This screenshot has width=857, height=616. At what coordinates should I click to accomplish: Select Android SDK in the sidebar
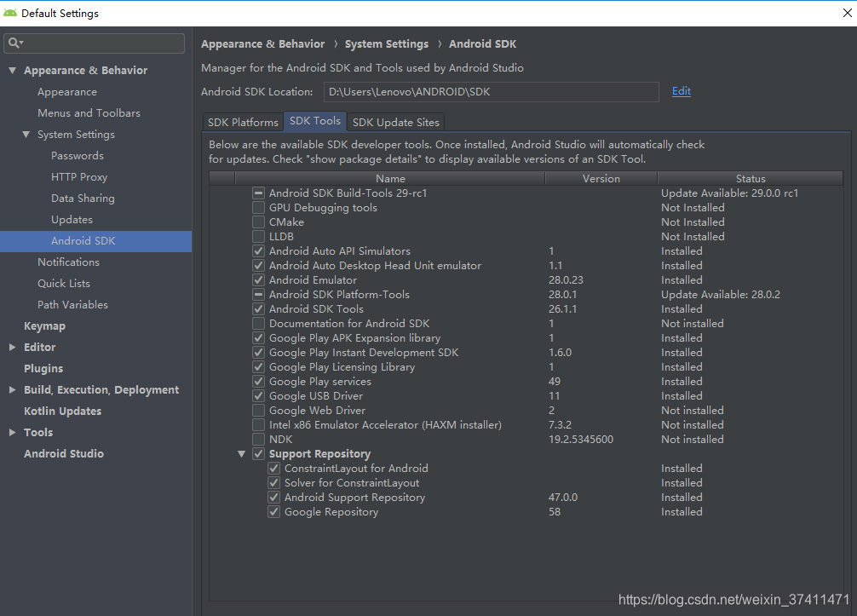(x=95, y=241)
